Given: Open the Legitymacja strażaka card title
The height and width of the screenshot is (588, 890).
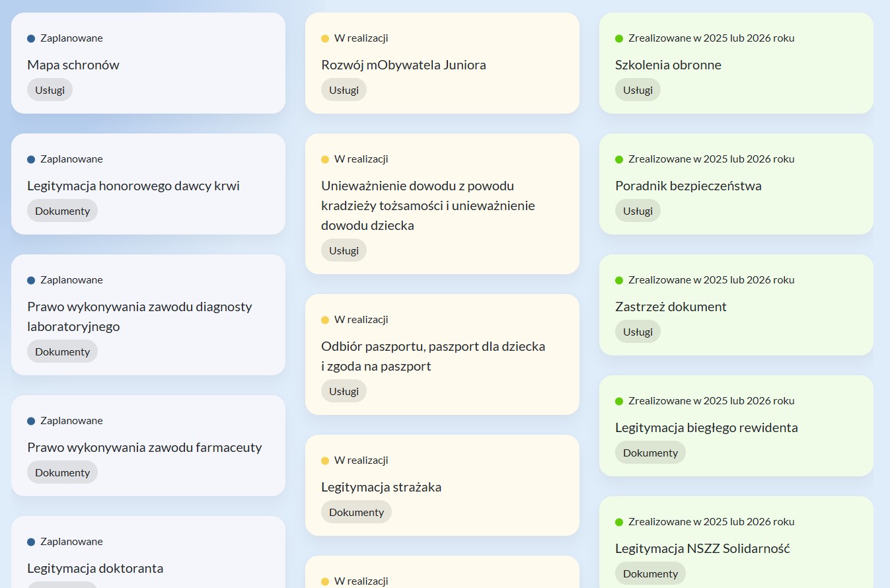Looking at the screenshot, I should coord(381,487).
